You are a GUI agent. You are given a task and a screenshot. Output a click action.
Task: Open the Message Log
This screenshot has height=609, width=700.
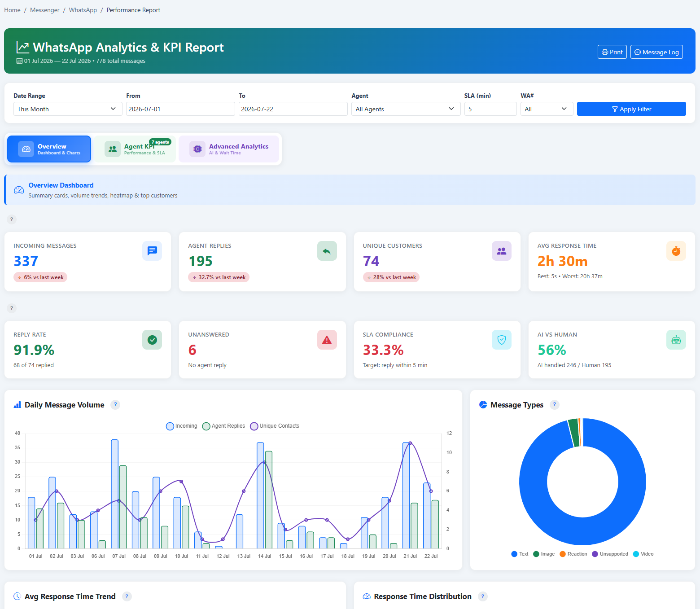coord(656,52)
